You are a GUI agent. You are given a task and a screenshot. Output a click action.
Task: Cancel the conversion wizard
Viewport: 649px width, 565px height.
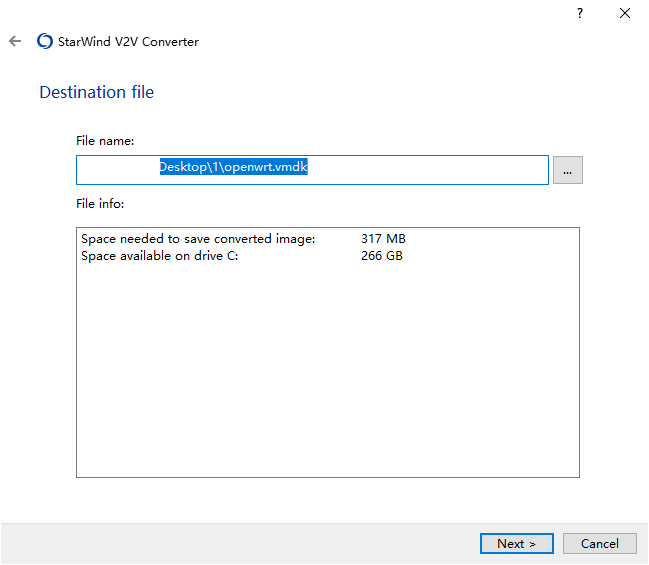pos(599,543)
